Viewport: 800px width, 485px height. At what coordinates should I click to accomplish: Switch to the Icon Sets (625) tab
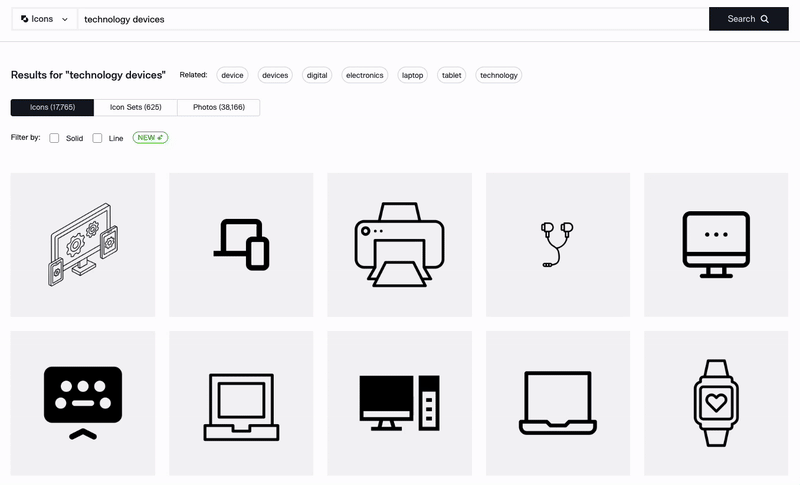click(x=136, y=107)
